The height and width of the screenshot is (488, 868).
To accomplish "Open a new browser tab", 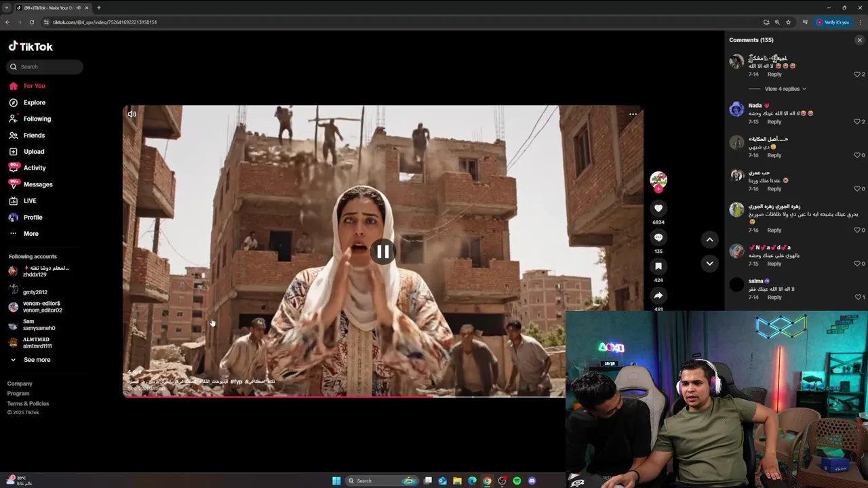I will click(x=98, y=7).
